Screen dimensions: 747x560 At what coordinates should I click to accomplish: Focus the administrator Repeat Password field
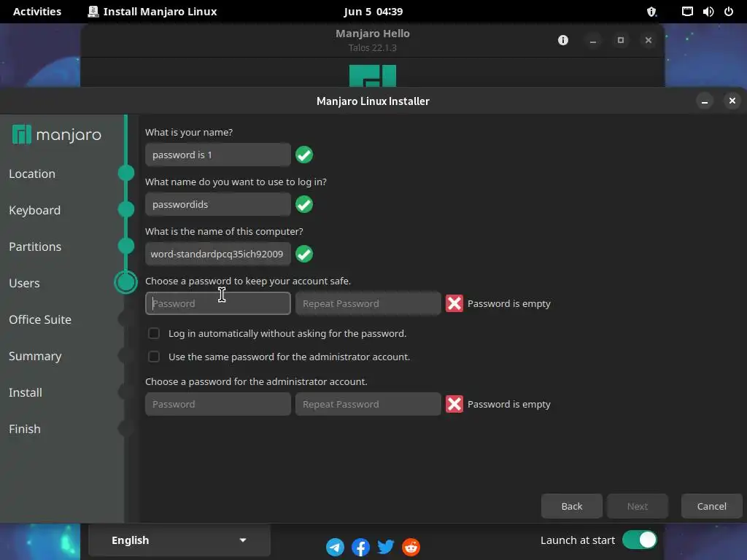[x=368, y=404]
